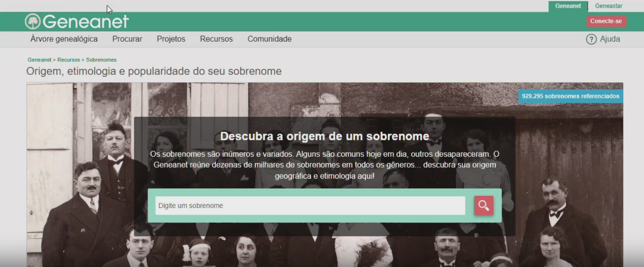This screenshot has height=267, width=644.
Task: Click the red magnifying glass search button
Action: click(483, 205)
